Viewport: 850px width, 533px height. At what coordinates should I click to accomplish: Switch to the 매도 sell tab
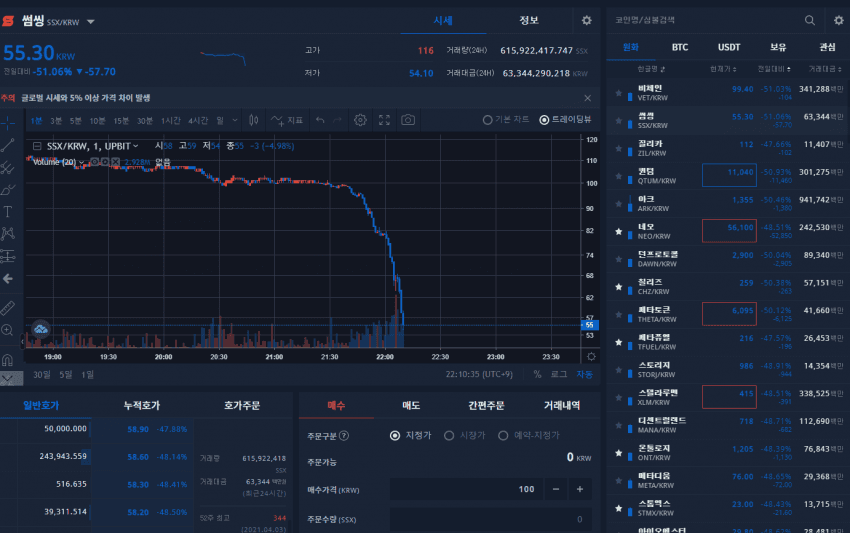pos(411,405)
